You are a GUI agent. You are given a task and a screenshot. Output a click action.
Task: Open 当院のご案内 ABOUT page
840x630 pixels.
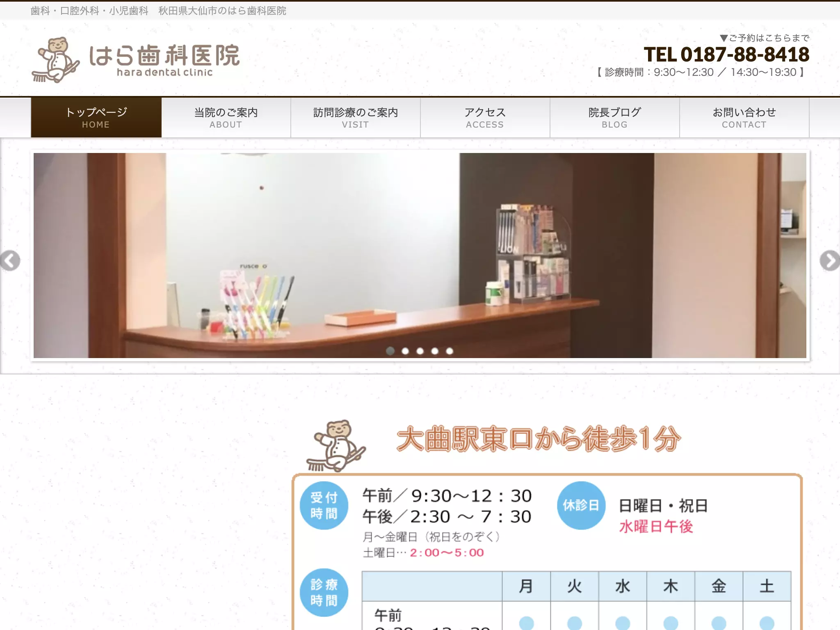(226, 118)
